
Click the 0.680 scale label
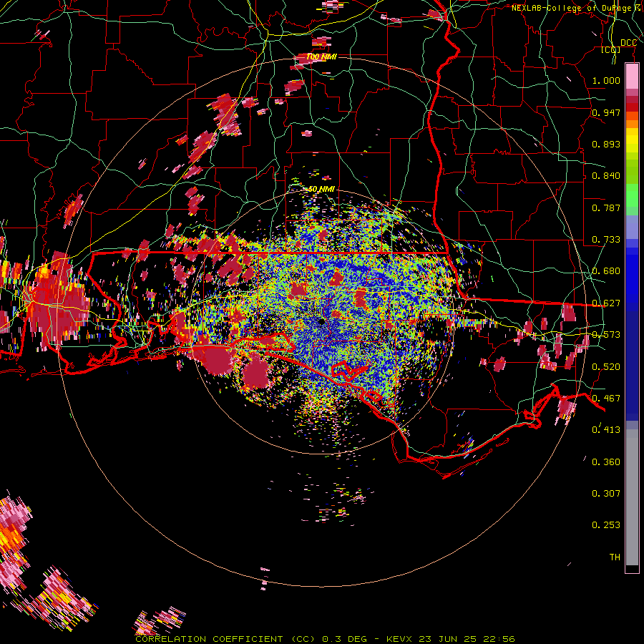606,271
